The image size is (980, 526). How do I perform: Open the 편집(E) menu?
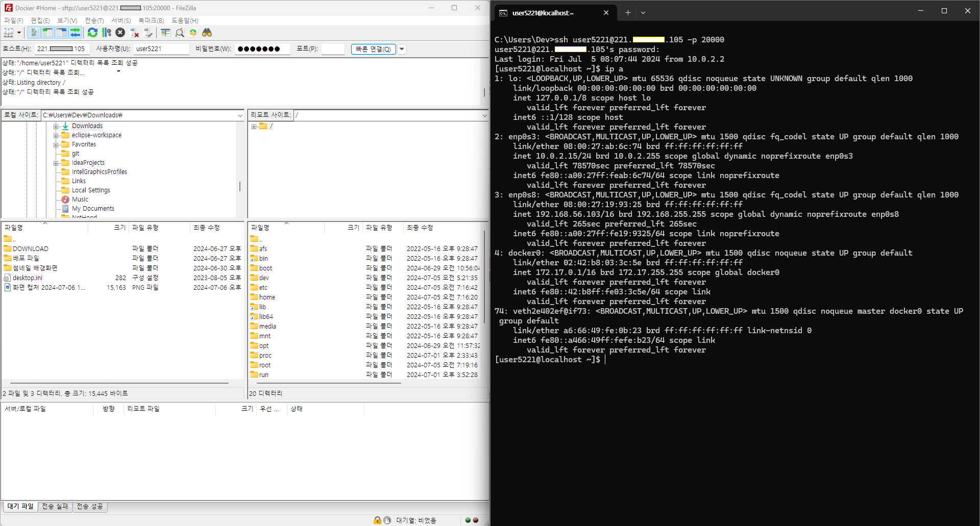coord(40,20)
